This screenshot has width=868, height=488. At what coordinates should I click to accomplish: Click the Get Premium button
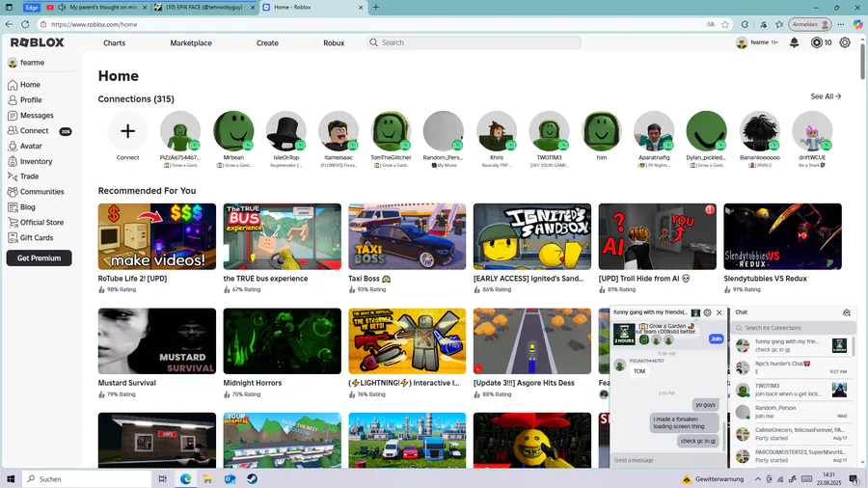[x=39, y=258]
